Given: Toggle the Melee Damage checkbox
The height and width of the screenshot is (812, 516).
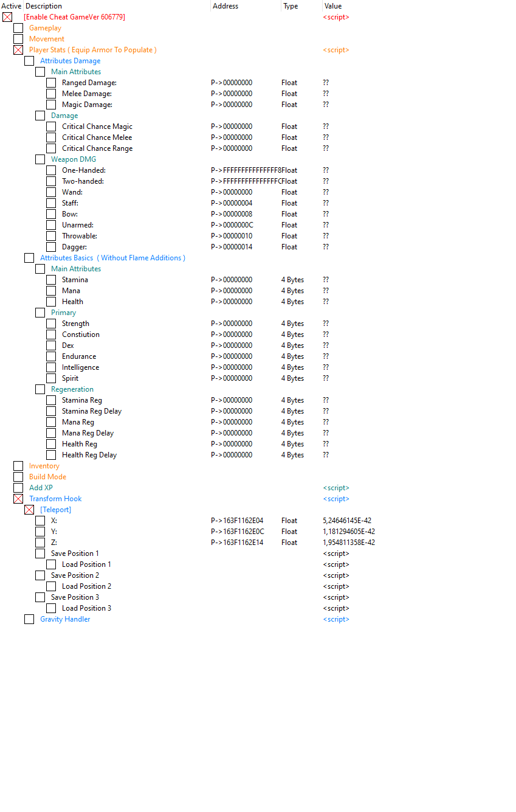Looking at the screenshot, I should pos(51,94).
